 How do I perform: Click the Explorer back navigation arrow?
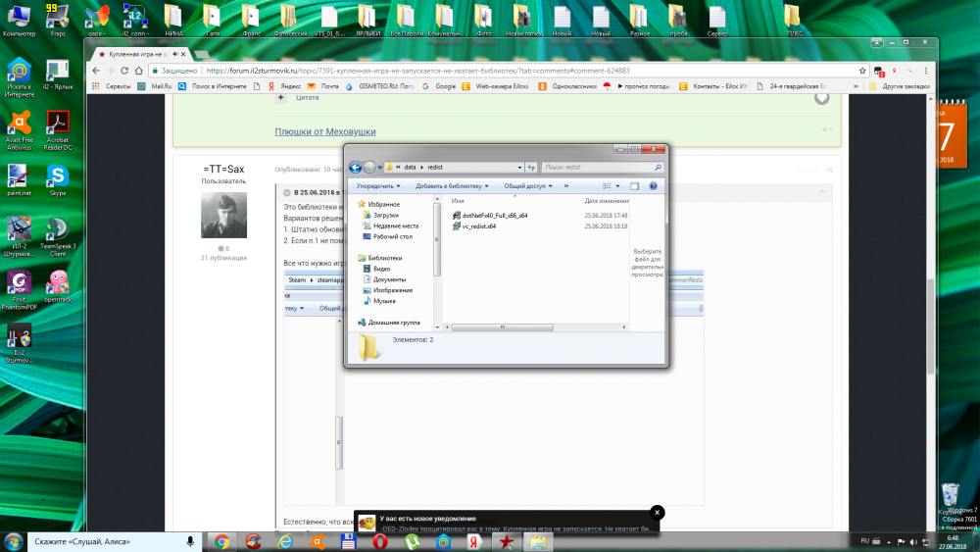pos(356,167)
